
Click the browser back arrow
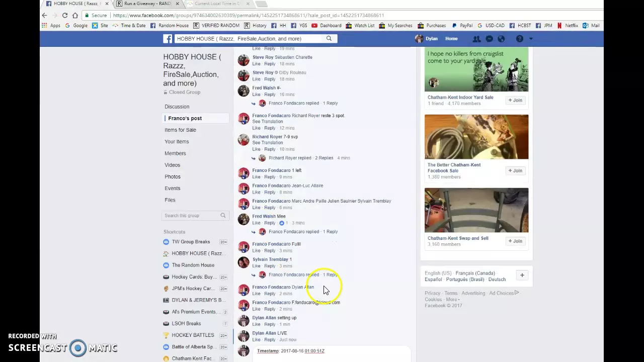[44, 15]
